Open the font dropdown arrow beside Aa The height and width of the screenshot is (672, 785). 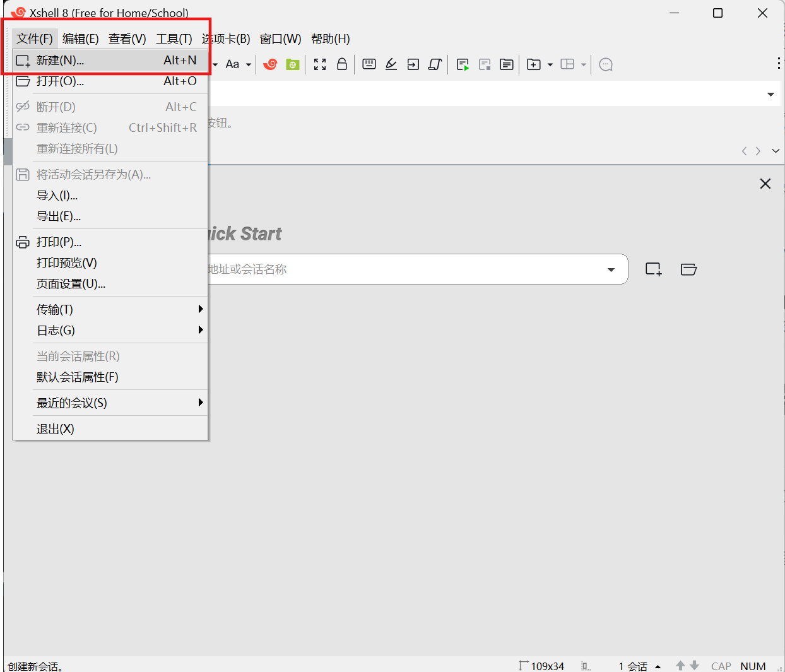[249, 64]
